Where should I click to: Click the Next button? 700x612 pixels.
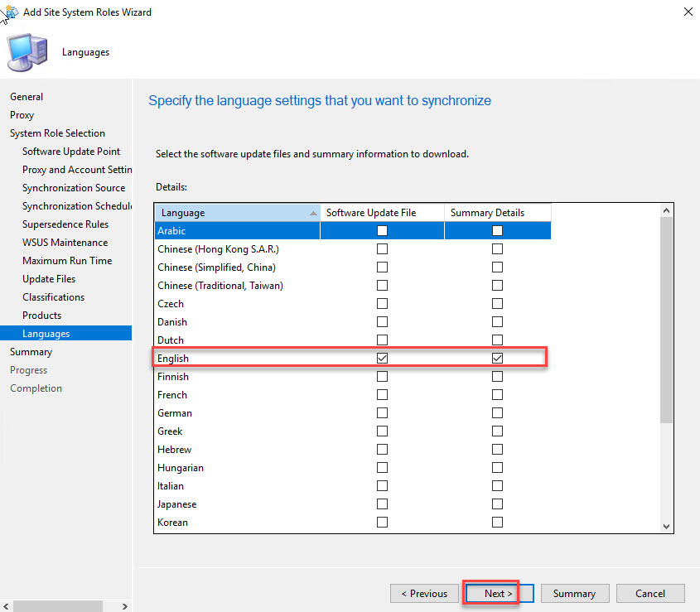[498, 593]
